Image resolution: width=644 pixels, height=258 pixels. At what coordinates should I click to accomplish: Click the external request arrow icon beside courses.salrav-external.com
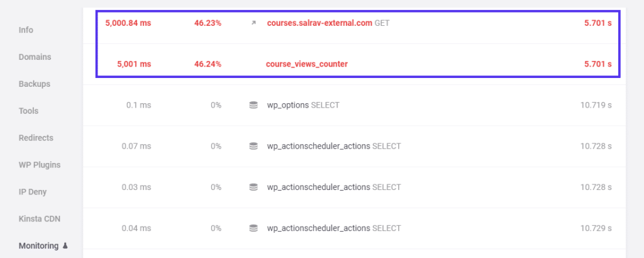coord(253,23)
